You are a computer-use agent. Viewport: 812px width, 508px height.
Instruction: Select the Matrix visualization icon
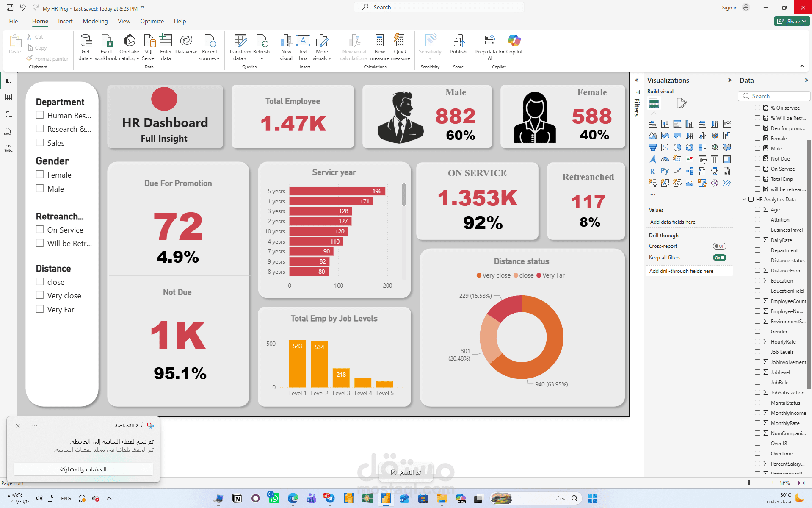(727, 159)
